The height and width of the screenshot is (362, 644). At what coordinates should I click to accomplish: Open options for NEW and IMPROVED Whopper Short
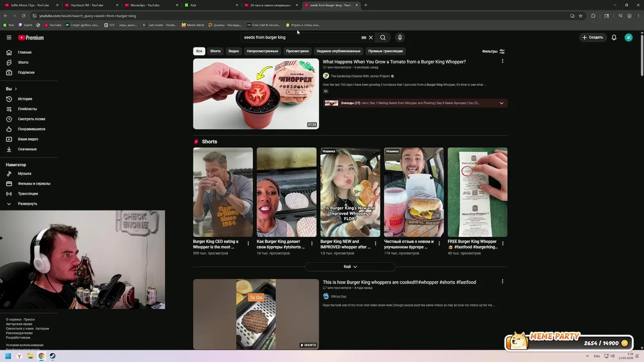(375, 243)
